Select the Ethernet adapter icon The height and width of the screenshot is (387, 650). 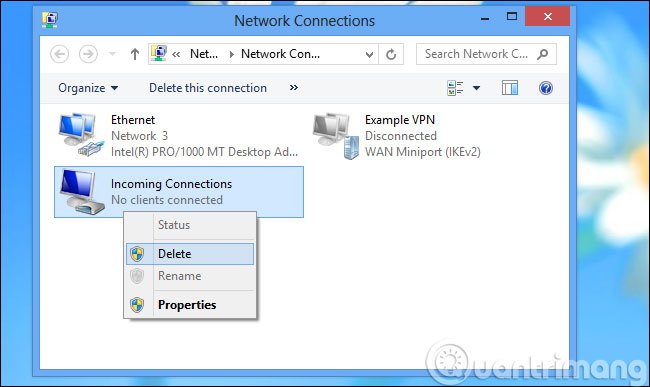[80, 134]
